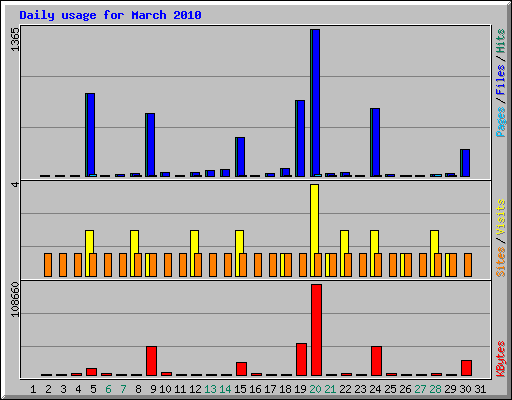Select the blue Files bar for day 24

[x=376, y=142]
